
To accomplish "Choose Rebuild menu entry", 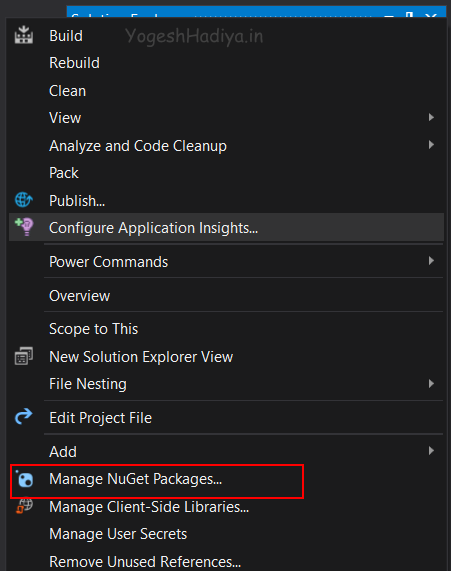I will 226,63.
